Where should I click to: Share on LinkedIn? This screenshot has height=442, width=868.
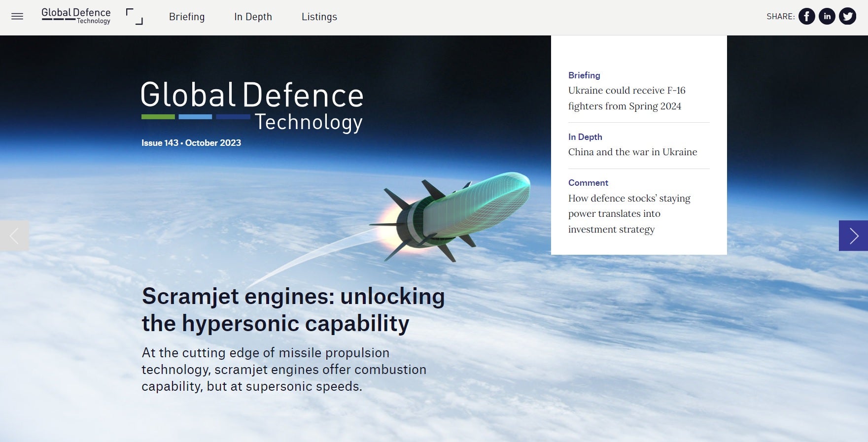827,17
